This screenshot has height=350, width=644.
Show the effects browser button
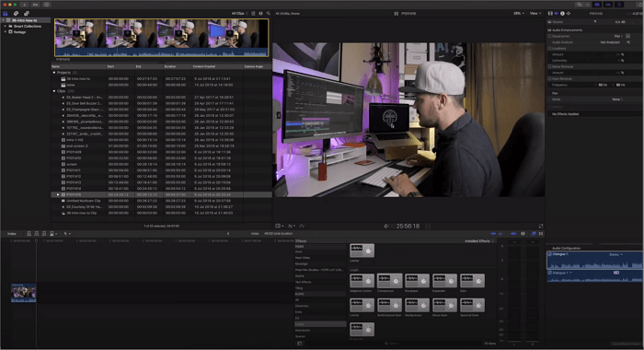pyautogui.click(x=534, y=234)
